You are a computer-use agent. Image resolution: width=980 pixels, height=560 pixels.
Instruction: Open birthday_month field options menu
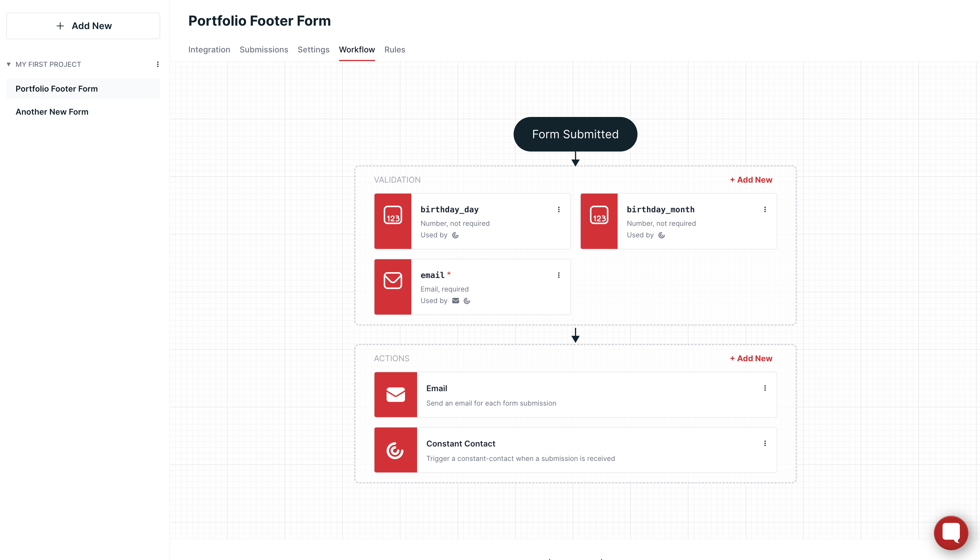765,210
